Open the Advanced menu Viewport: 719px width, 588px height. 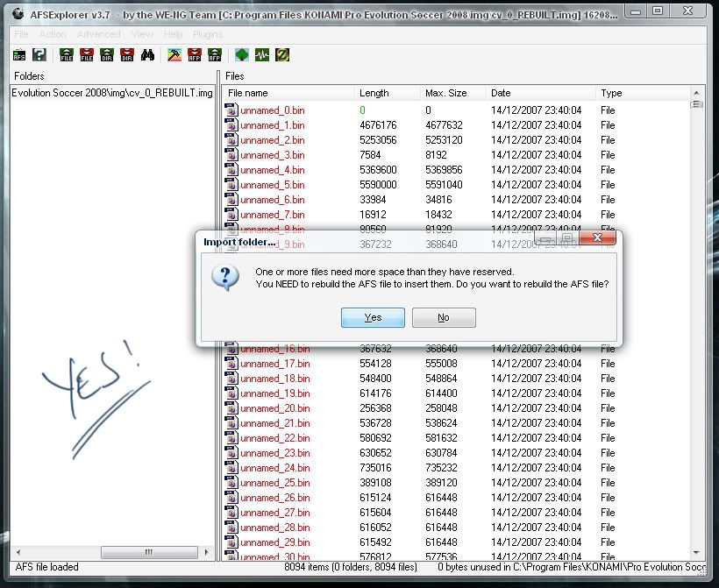point(98,34)
